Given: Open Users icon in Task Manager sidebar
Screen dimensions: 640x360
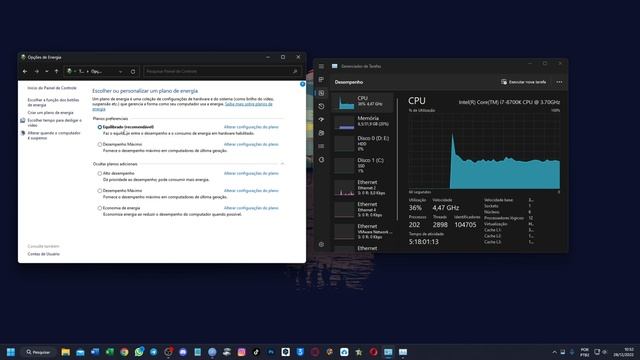Looking at the screenshot, I should (x=322, y=133).
